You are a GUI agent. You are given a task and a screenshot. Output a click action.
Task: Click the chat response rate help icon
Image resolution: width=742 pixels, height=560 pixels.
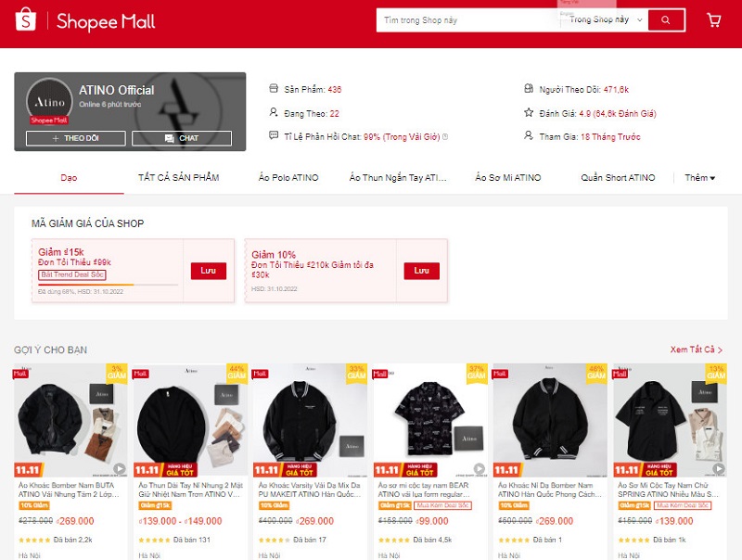click(x=445, y=136)
